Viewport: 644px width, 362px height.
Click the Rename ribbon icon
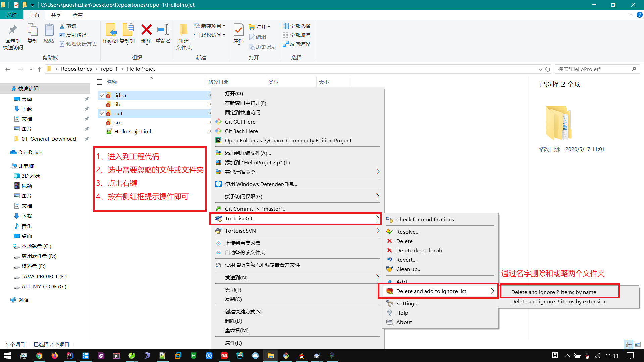point(163,30)
